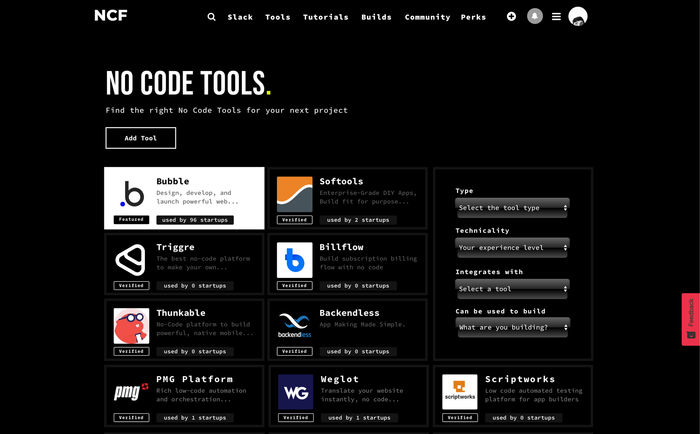Viewport: 700px width, 434px height.
Task: Click 'used by 0 startups' on Backendless
Action: coord(358,351)
